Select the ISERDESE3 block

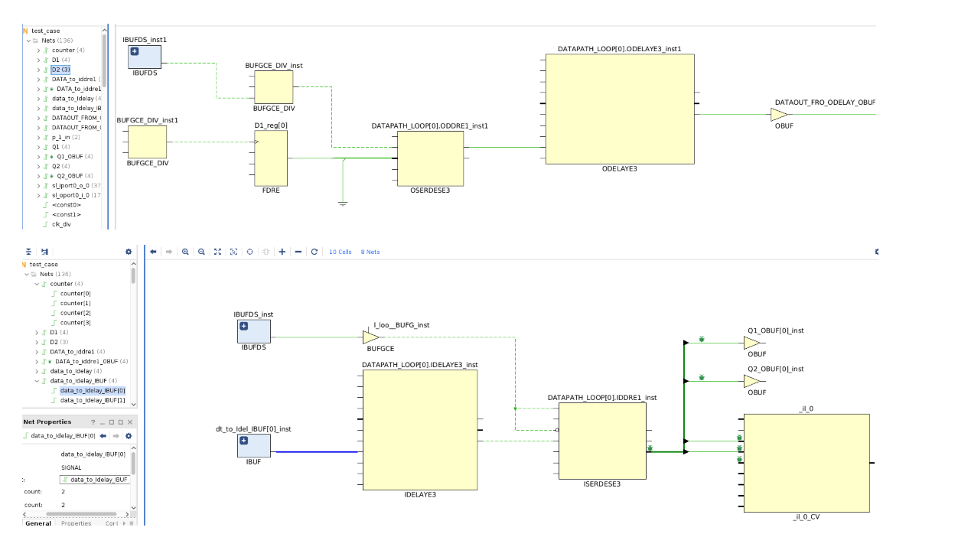click(x=602, y=441)
